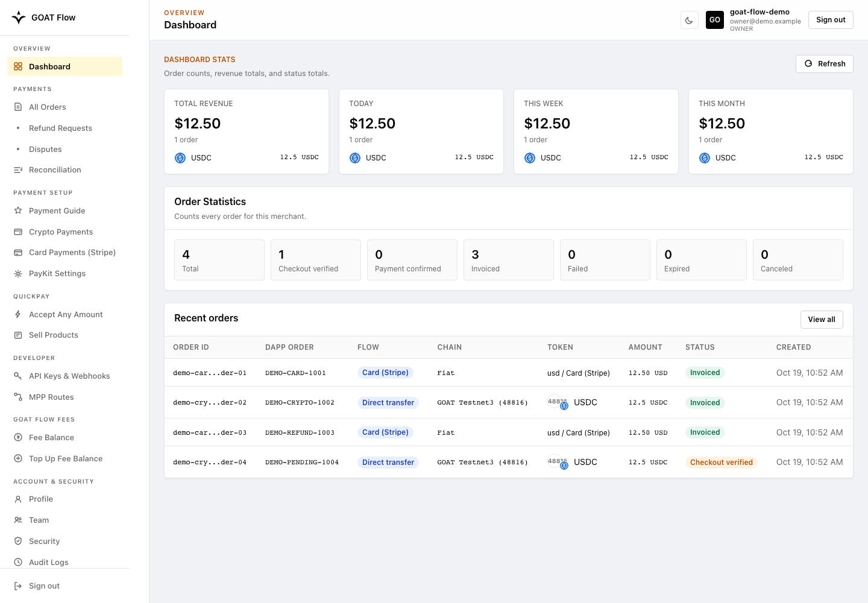This screenshot has width=868, height=603.
Task: Click the GOAT Flow logo icon
Action: point(19,17)
